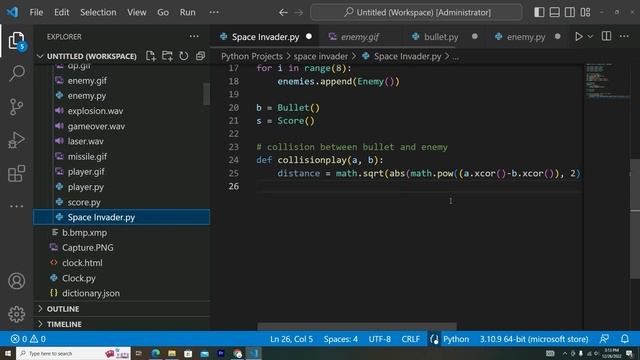The height and width of the screenshot is (360, 640).
Task: Click the editor horizontal scrollbar
Action: pos(357,327)
